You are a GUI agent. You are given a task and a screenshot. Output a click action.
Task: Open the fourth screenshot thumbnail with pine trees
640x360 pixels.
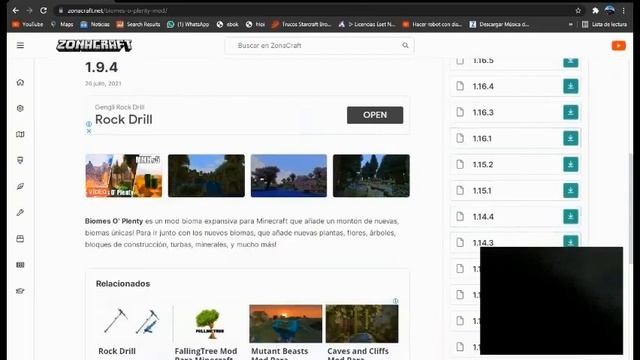371,176
